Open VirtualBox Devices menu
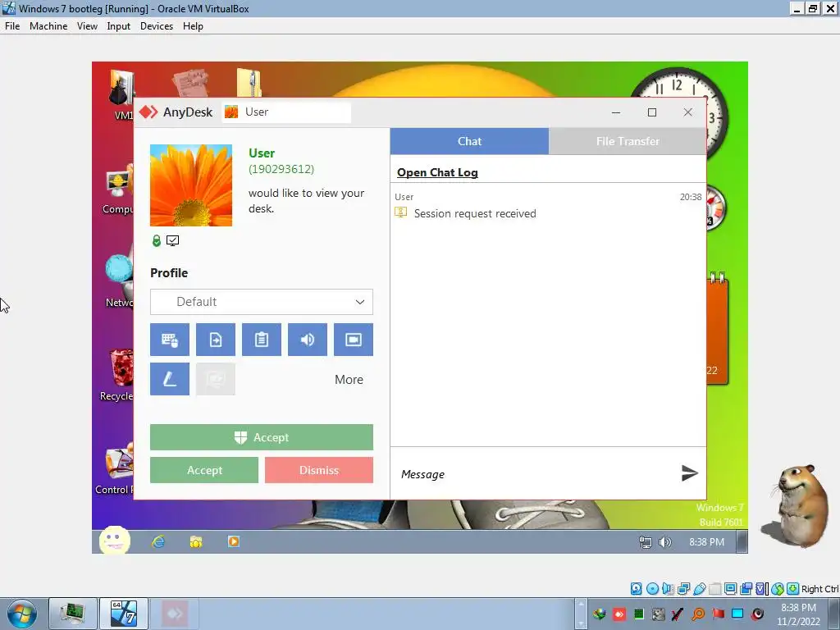 (x=157, y=25)
